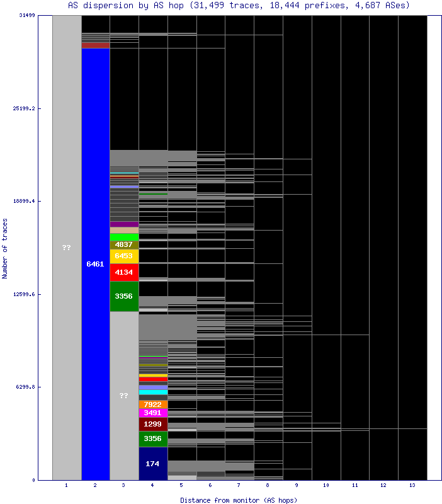
Task: Click the tan segment in hop 3 column
Action: point(124,230)
